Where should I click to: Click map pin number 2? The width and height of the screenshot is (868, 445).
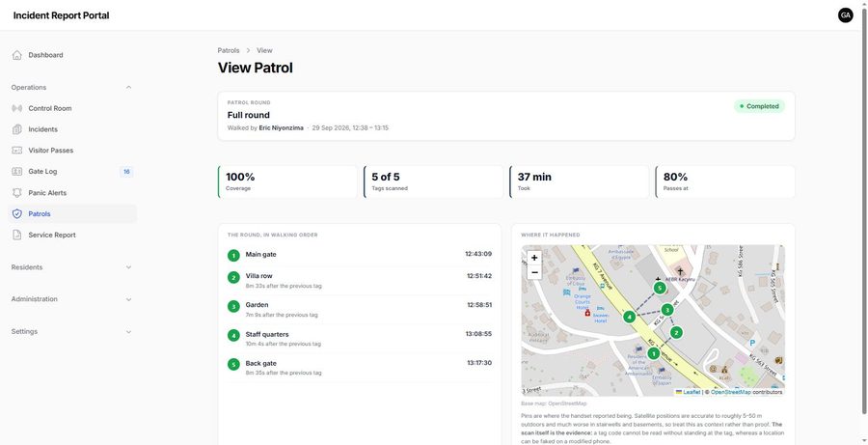coord(676,332)
